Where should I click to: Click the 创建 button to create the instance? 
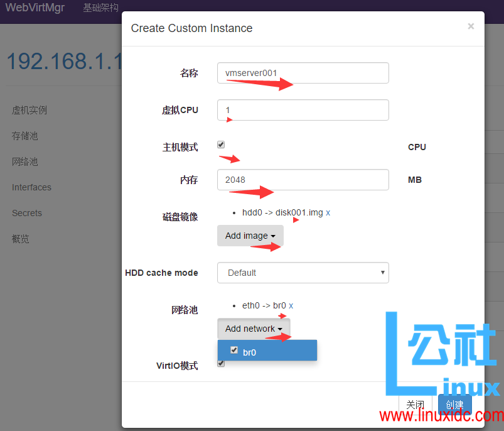(x=454, y=405)
